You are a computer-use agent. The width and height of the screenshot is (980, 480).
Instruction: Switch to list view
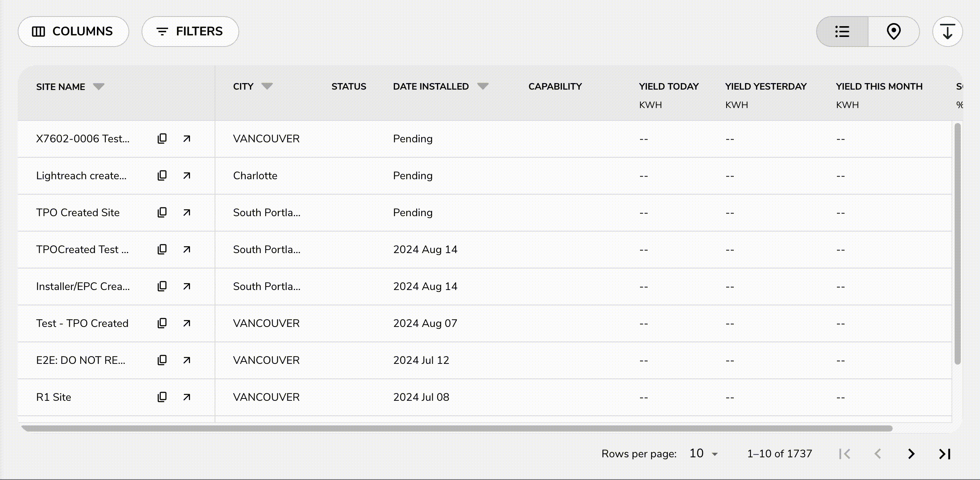point(842,32)
